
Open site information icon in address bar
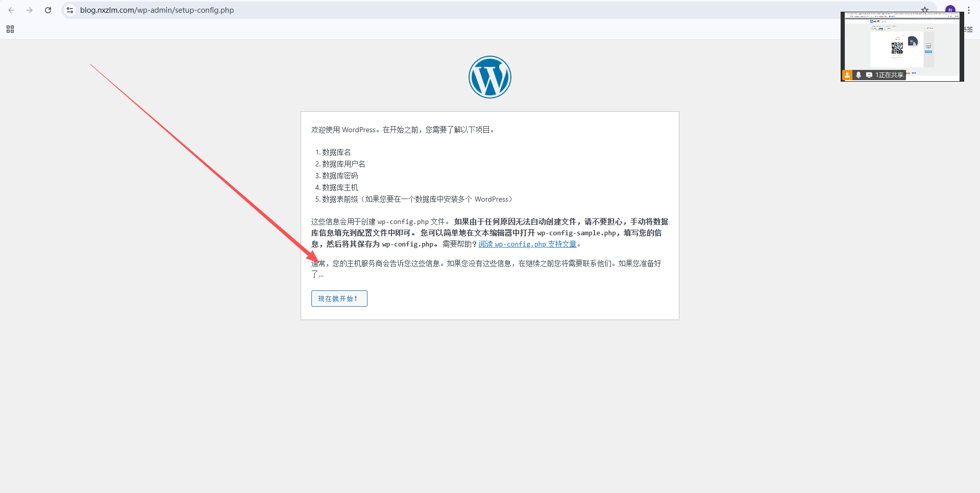pyautogui.click(x=70, y=10)
